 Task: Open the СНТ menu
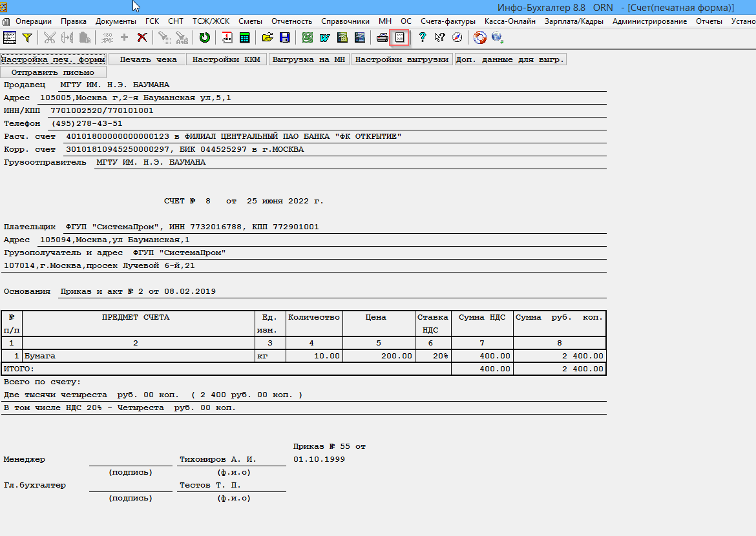tap(176, 21)
